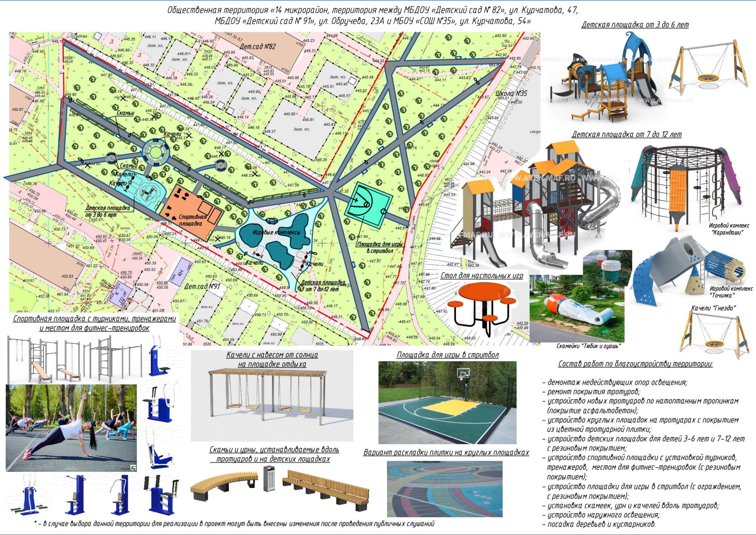This screenshot has width=756, height=535.
Task: Click the map label "Дет.сад №91"
Action: tap(202, 287)
